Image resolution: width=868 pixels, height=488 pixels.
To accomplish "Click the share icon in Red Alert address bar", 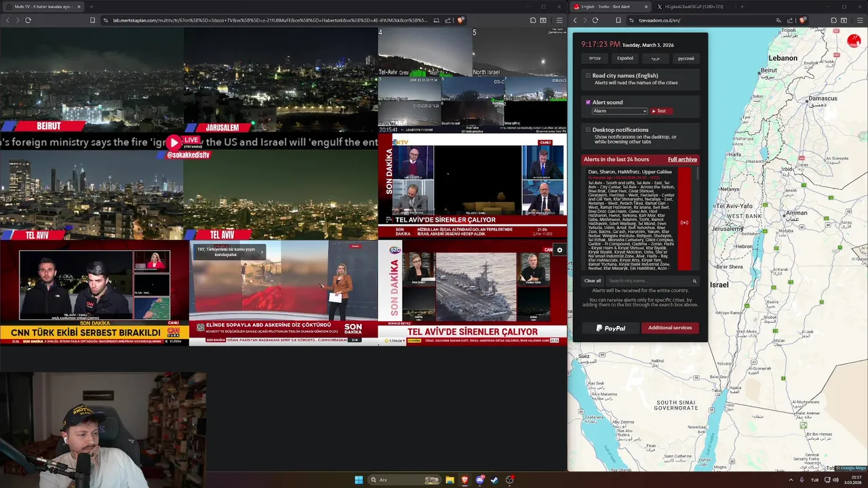I will tap(790, 20).
